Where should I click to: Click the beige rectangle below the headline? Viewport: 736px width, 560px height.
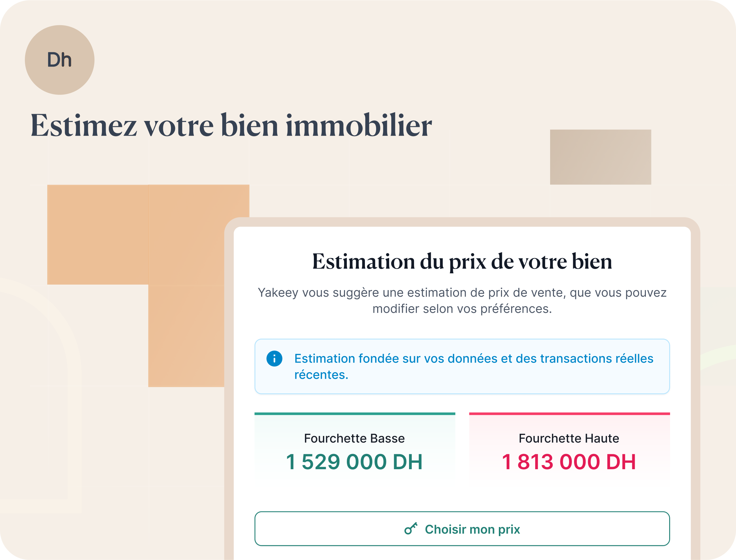(x=600, y=157)
